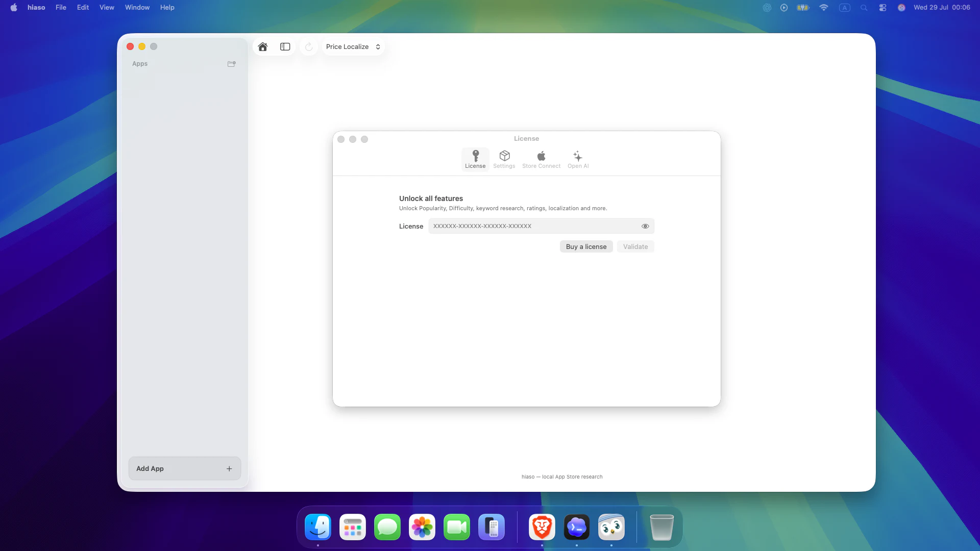Screen dimensions: 980x551
Task: Click the refresh arrow icon
Action: click(309, 47)
